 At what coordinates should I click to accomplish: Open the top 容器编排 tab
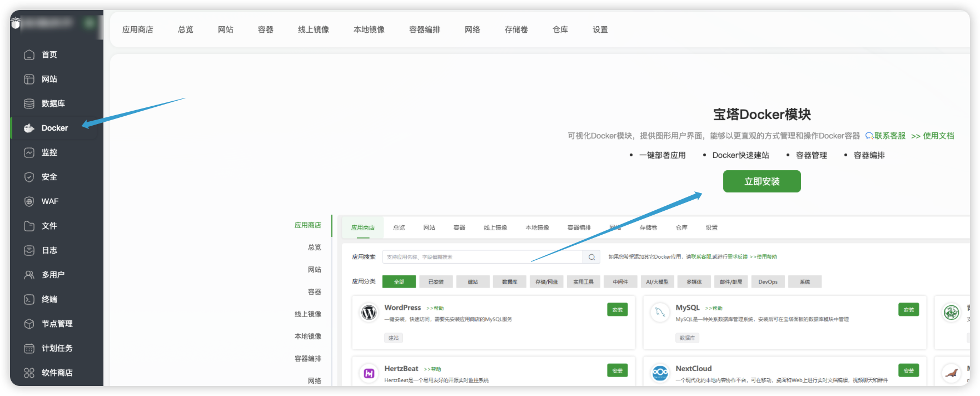(425, 29)
